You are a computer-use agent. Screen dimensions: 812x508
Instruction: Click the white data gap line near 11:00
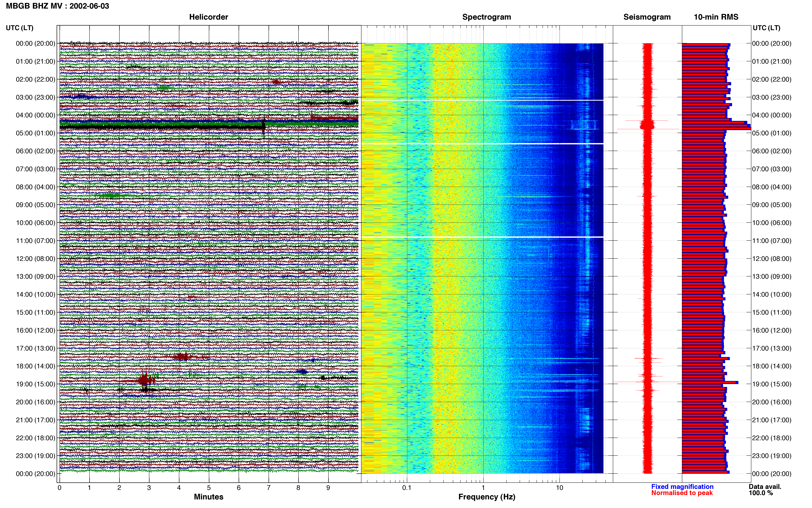tap(482, 237)
